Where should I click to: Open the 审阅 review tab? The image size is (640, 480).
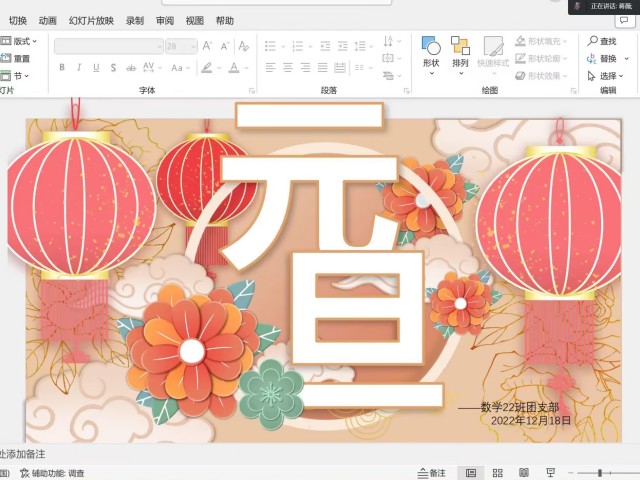click(165, 20)
